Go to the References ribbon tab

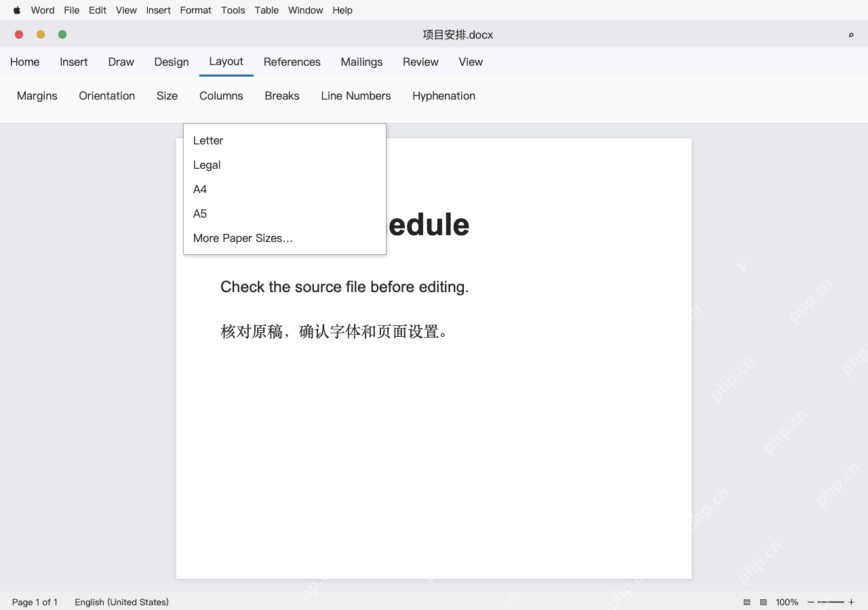[x=292, y=62]
